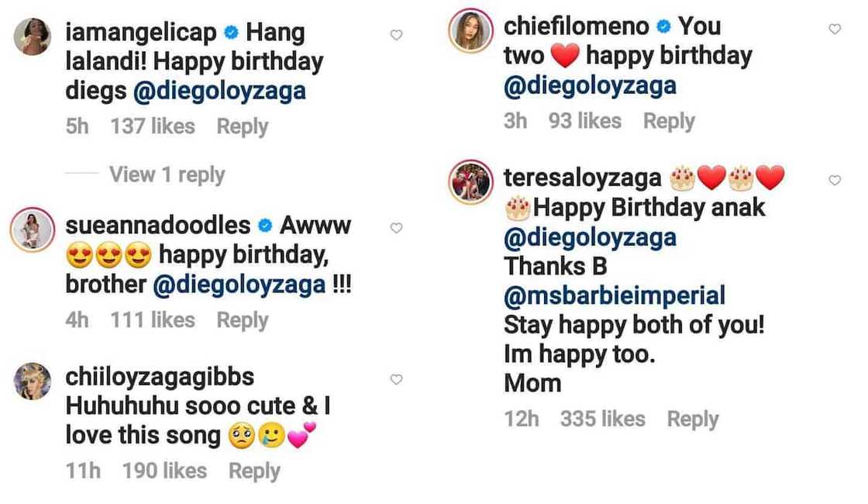
Task: View 137 likes on iamangelicap's comment
Action: (153, 126)
